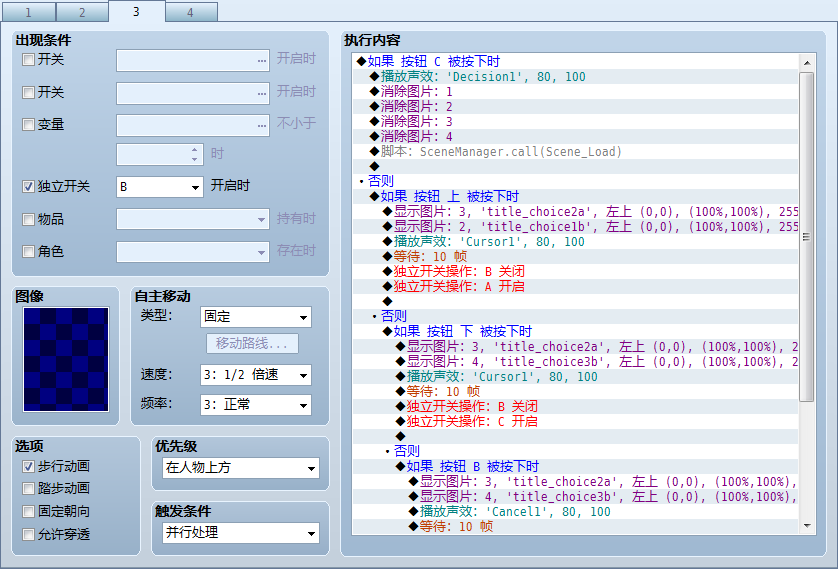
Task: Switch to event page tab 4
Action: 191,12
